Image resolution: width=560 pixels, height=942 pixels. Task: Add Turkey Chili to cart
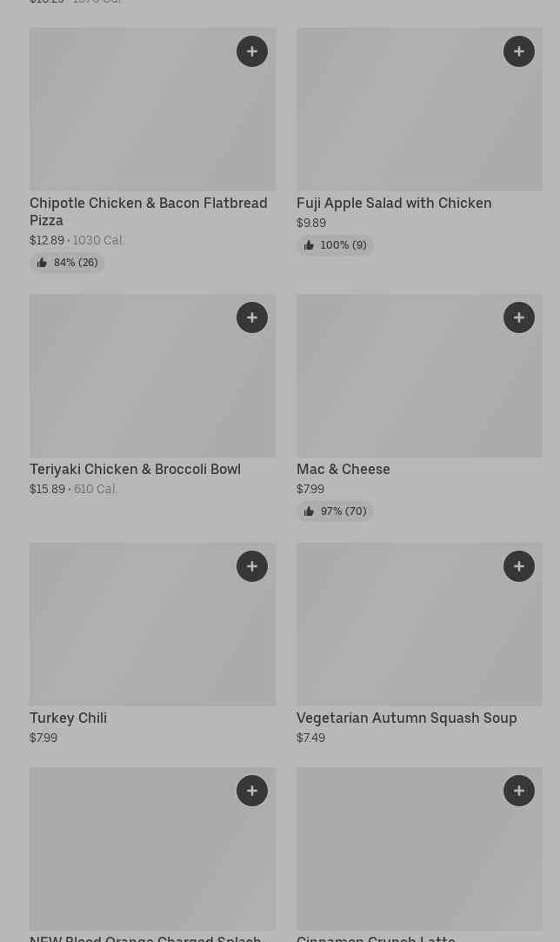252,566
